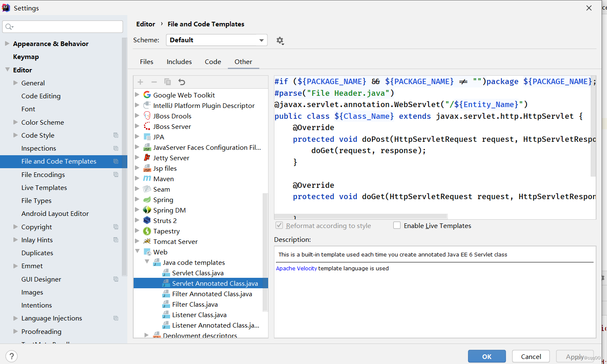The height and width of the screenshot is (364, 607).
Task: Click the Jsp files icon
Action: click(x=147, y=168)
